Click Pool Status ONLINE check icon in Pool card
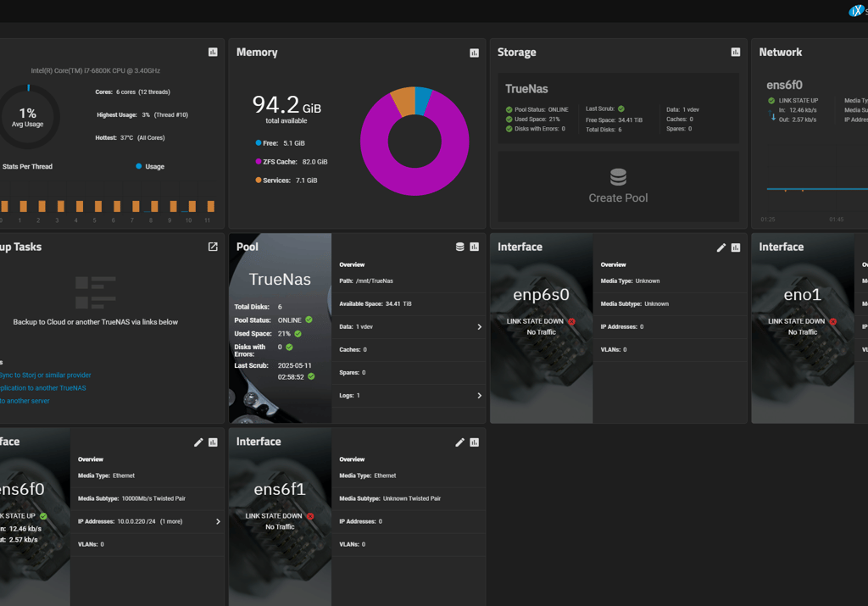The height and width of the screenshot is (606, 868). [309, 320]
